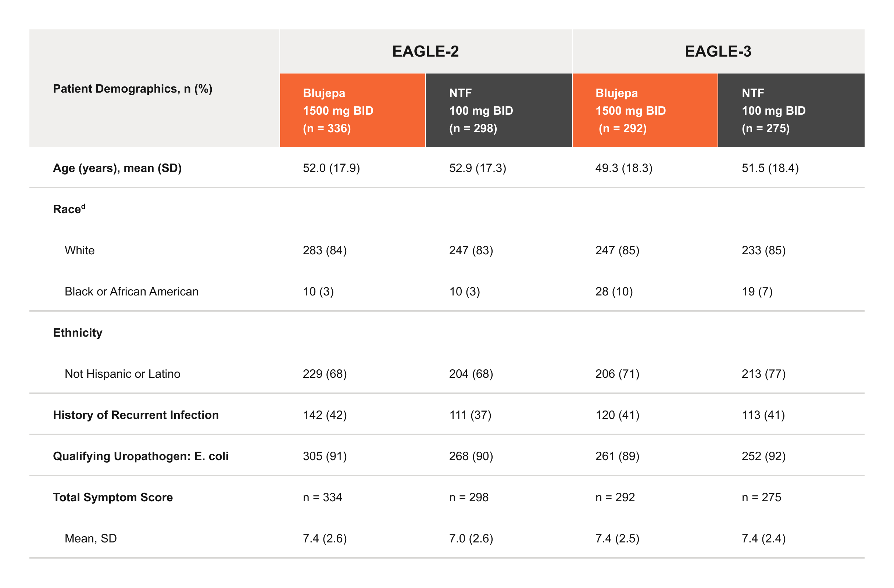Screen dimensions: 894x588
Task: Select the 305 (91) E. coli cell
Action: point(325,456)
